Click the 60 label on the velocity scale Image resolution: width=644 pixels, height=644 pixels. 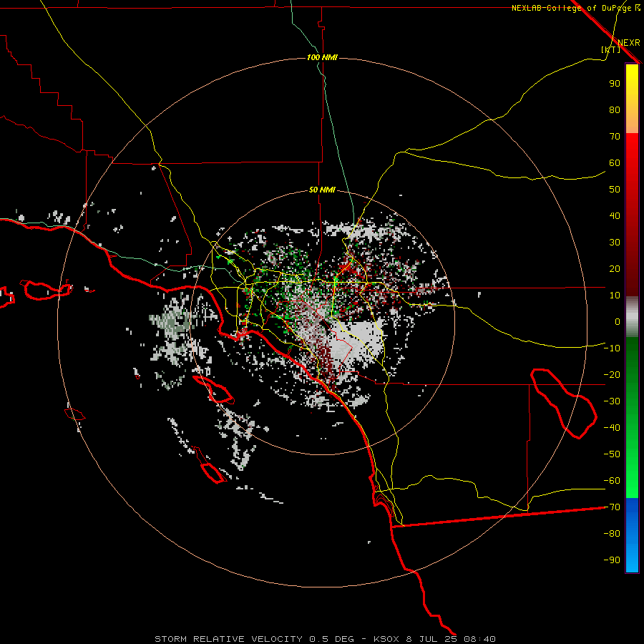615,163
